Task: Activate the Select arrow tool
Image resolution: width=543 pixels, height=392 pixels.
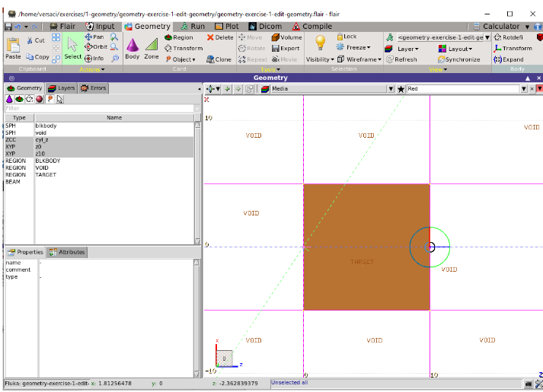Action: (72, 48)
